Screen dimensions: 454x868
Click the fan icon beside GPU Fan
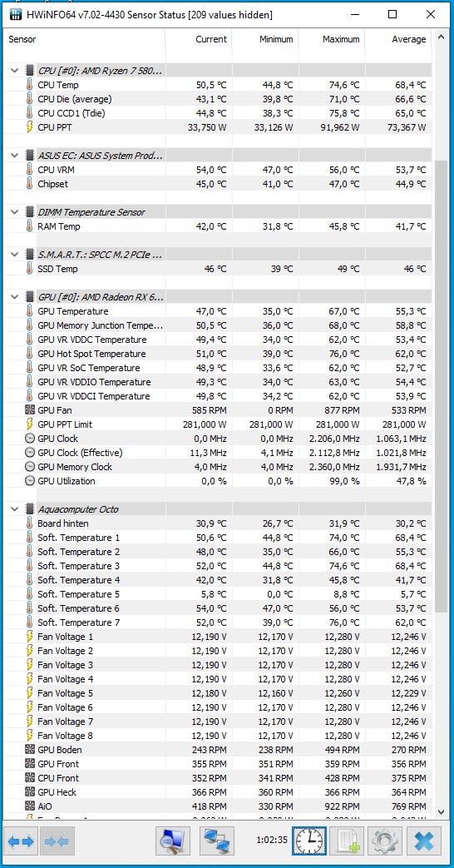coord(30,410)
